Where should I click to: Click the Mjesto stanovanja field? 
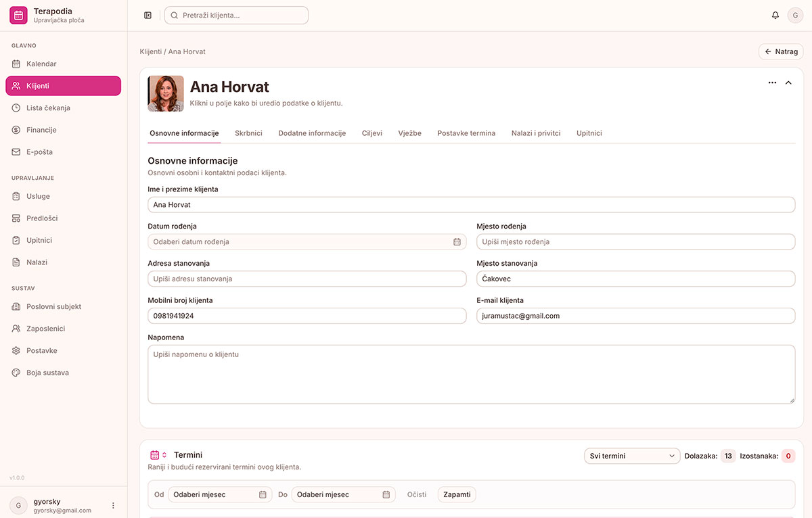tap(636, 279)
